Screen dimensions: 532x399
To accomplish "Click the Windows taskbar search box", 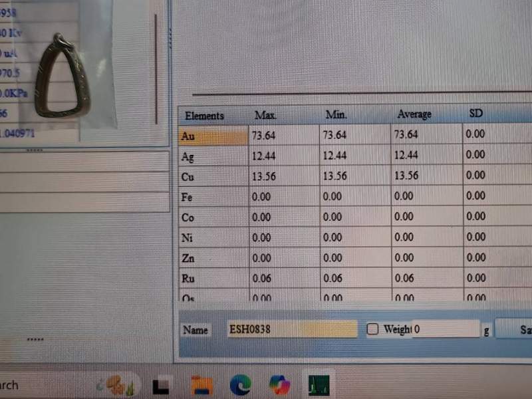I will coord(27,385).
